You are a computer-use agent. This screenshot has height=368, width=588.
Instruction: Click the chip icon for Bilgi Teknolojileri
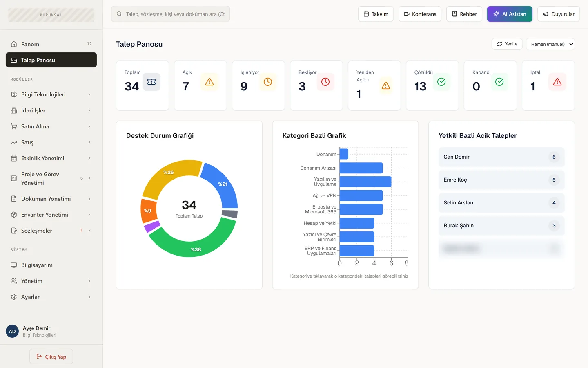point(14,94)
